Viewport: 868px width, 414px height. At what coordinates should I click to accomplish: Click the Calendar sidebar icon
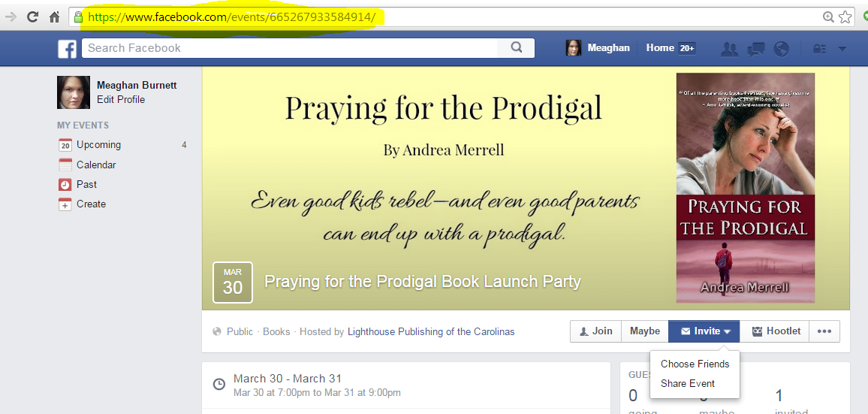(x=65, y=165)
